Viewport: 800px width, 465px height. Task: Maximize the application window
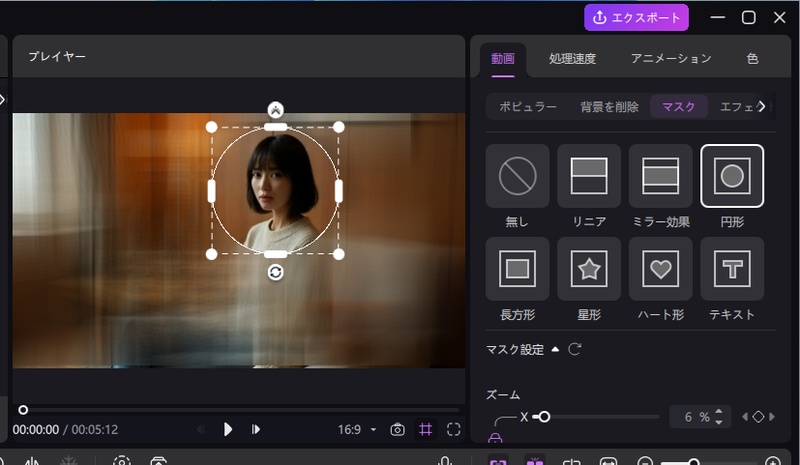[x=748, y=17]
